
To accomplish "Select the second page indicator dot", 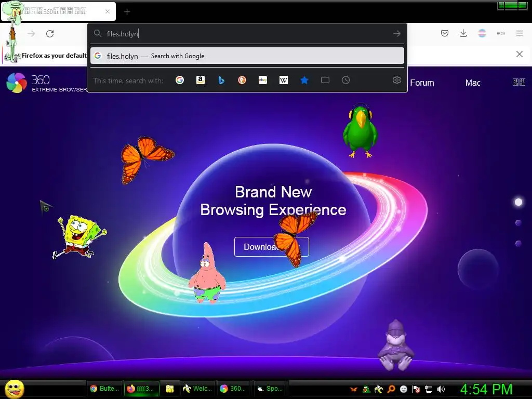I will click(x=518, y=223).
